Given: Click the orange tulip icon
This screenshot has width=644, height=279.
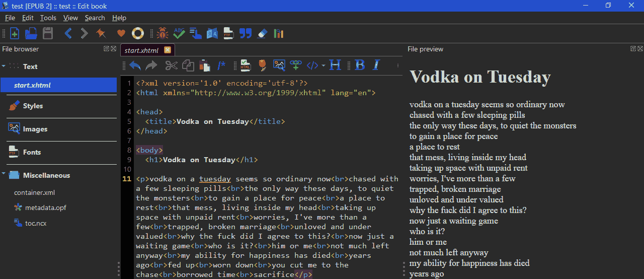Looking at the screenshot, I should pos(262,65).
